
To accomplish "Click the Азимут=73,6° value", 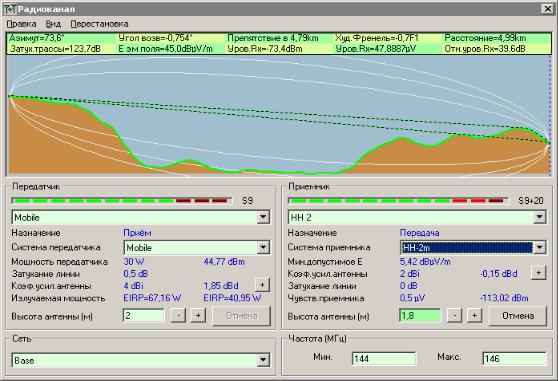I will [x=37, y=38].
